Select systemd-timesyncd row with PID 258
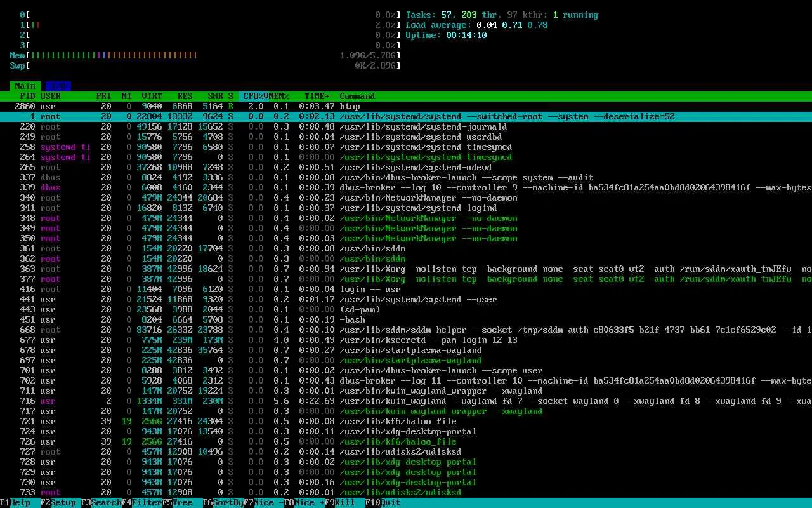 (406, 147)
